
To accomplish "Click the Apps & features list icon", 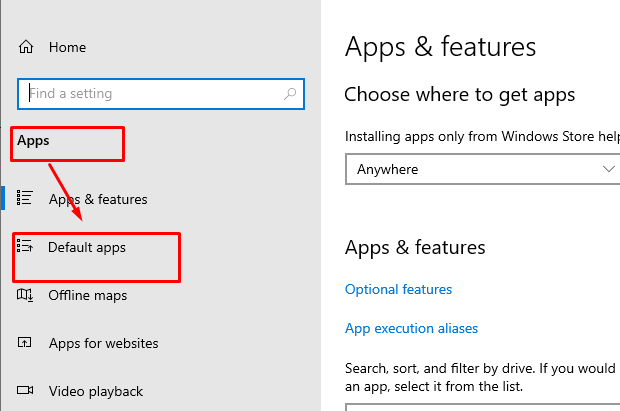I will click(x=26, y=199).
